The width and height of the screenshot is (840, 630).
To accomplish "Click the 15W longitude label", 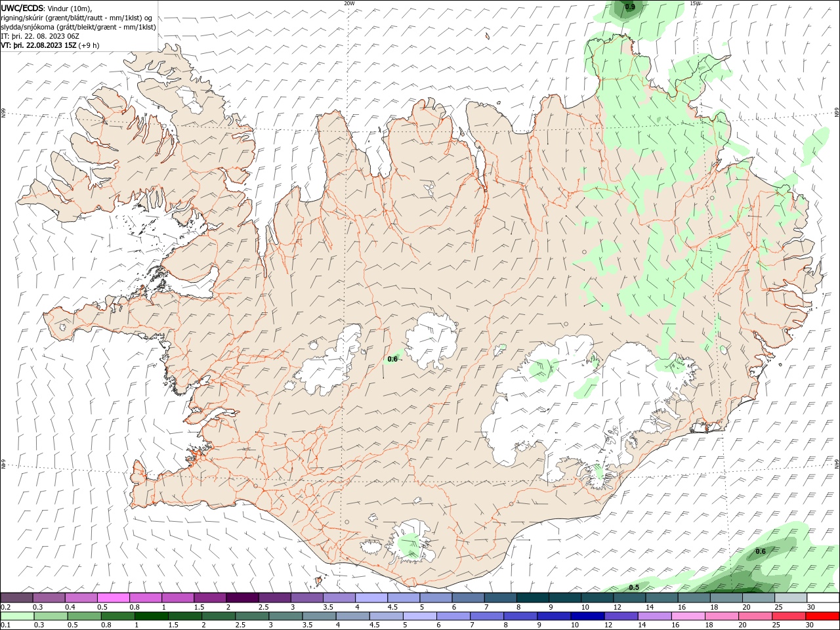I will pos(696,3).
